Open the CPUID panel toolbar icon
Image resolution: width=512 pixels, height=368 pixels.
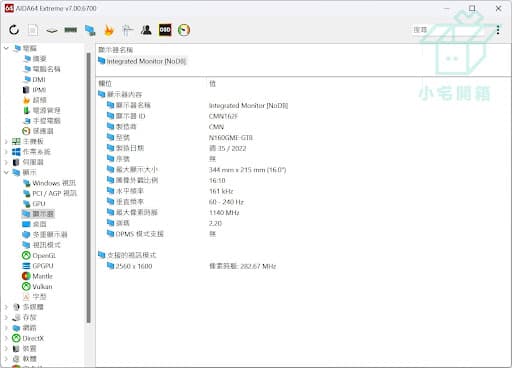tap(127, 30)
